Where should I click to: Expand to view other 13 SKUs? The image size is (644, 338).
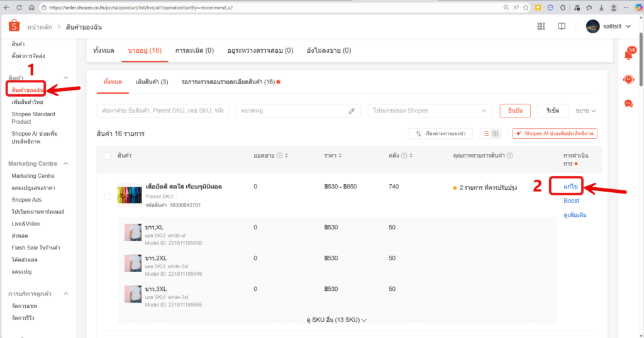point(336,320)
